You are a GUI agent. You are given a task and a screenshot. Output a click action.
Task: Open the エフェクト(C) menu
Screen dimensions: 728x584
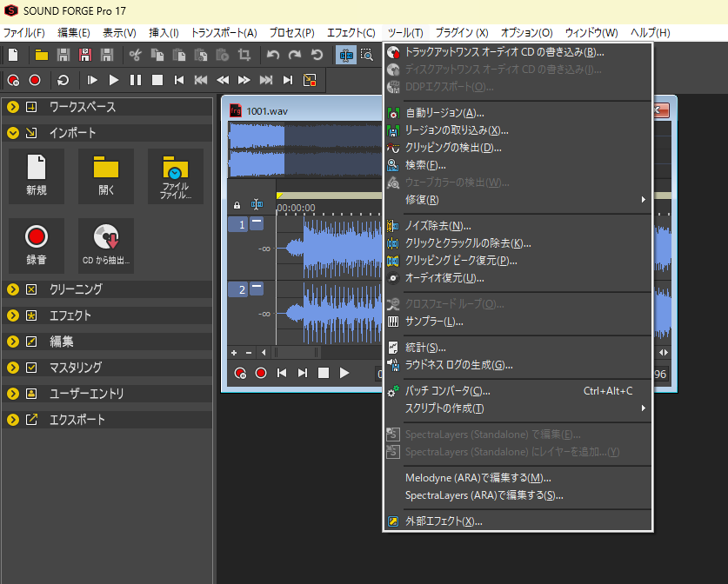tap(351, 33)
